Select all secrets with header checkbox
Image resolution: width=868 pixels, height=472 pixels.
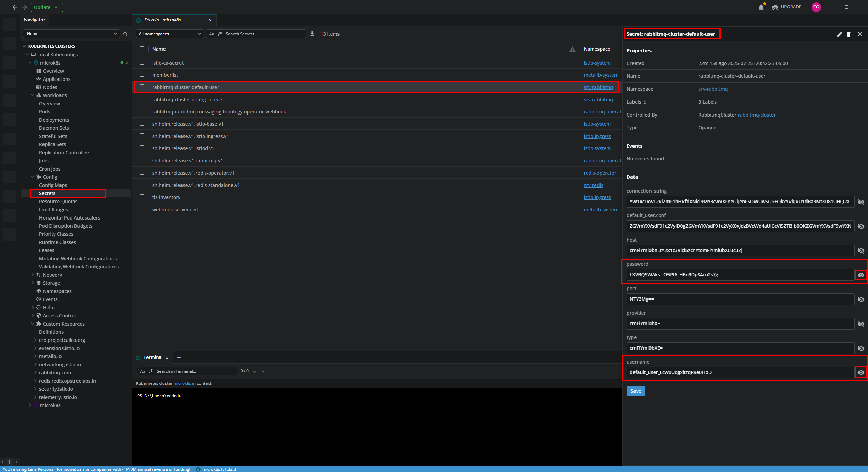pyautogui.click(x=142, y=49)
